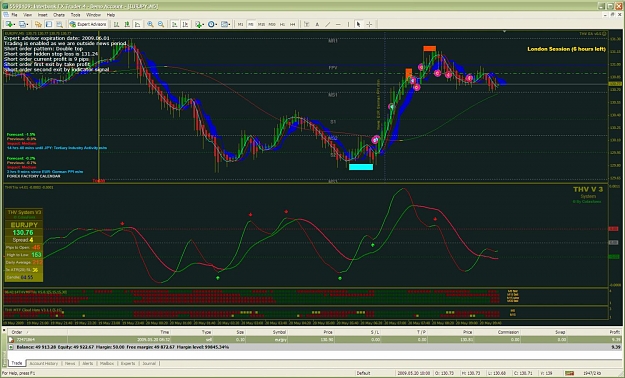Sort orders by the Order column header
This screenshot has width=625, height=378.
37,332
